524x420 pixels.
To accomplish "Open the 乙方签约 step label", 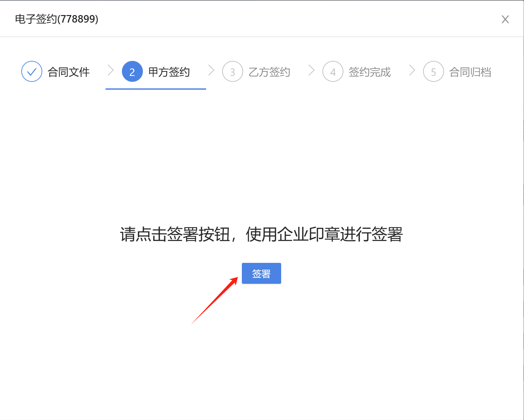I will pos(269,72).
